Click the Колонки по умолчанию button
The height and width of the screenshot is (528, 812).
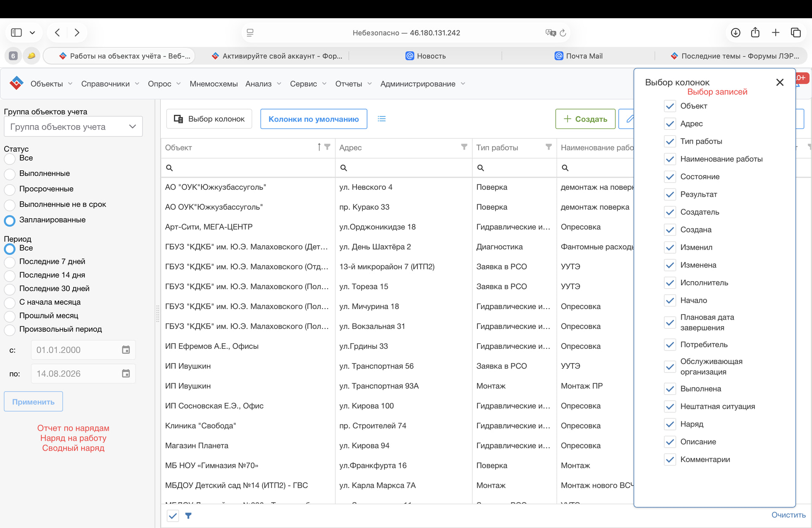pyautogui.click(x=314, y=119)
